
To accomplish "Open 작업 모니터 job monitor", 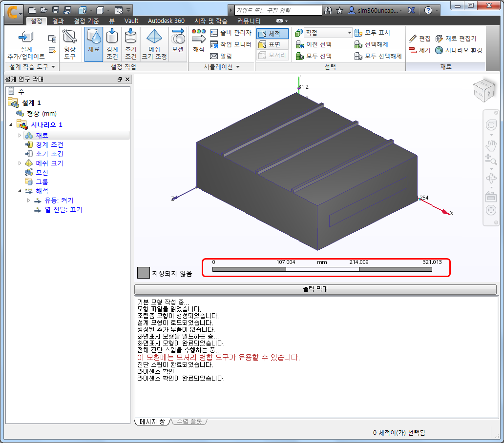I will [231, 44].
